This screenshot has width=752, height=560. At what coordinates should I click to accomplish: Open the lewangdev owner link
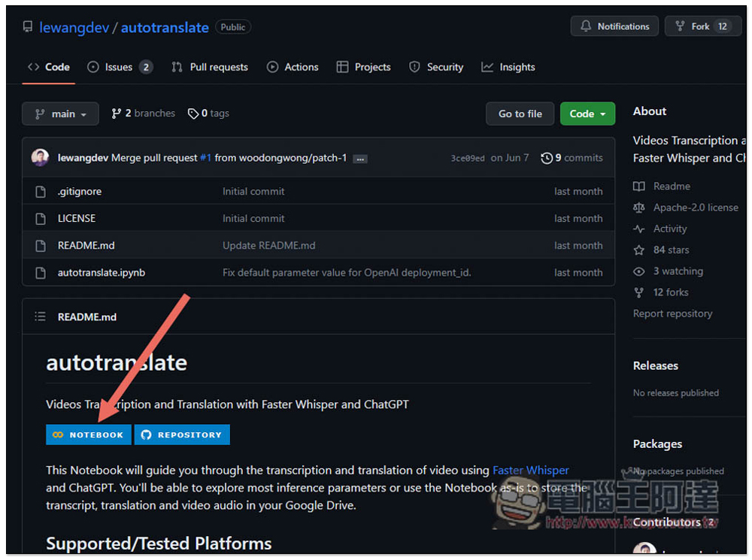(x=74, y=28)
